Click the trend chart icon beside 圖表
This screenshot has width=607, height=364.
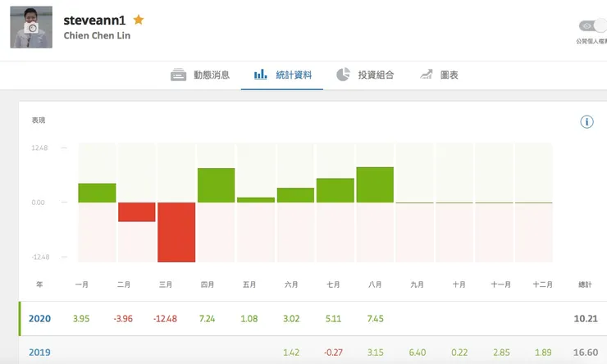click(x=427, y=75)
